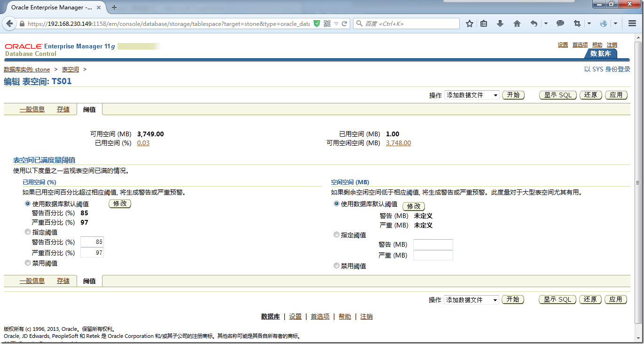Open the 首选项 link in the header
This screenshot has width=644, height=344.
coord(580,45)
